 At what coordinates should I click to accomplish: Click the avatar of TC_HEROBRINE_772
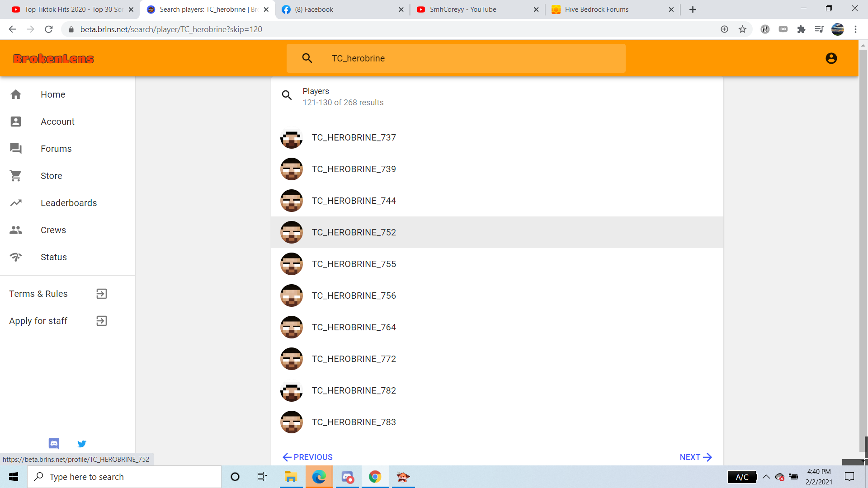[x=292, y=359]
